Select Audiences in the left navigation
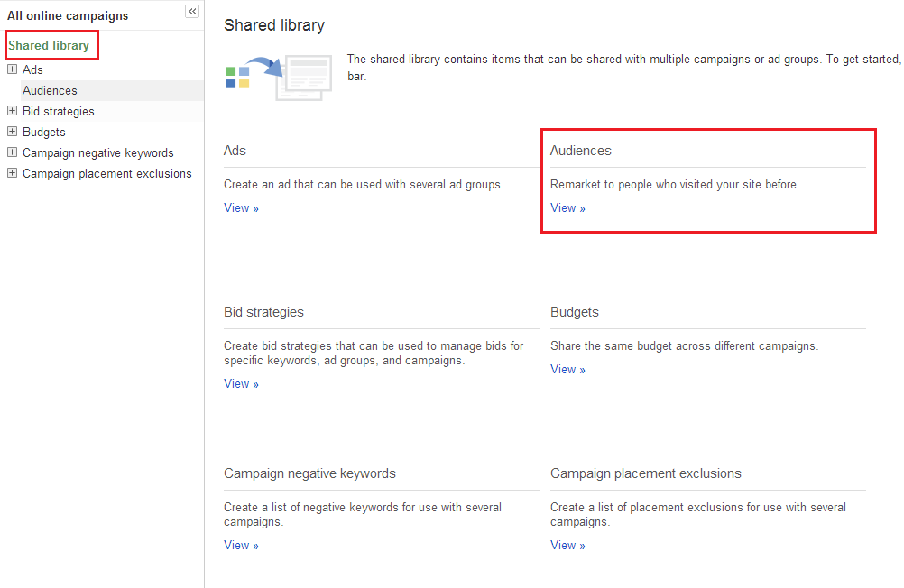The height and width of the screenshot is (588, 904). (50, 90)
